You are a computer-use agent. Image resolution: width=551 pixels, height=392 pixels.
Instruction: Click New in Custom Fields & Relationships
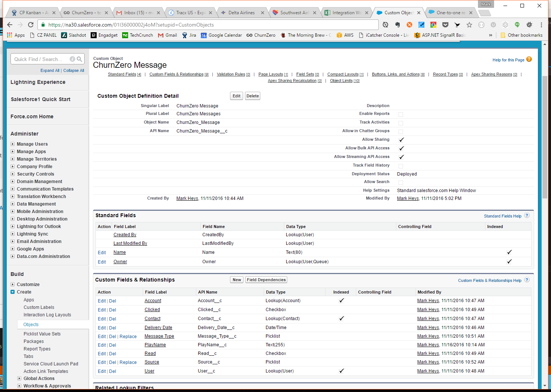click(237, 280)
